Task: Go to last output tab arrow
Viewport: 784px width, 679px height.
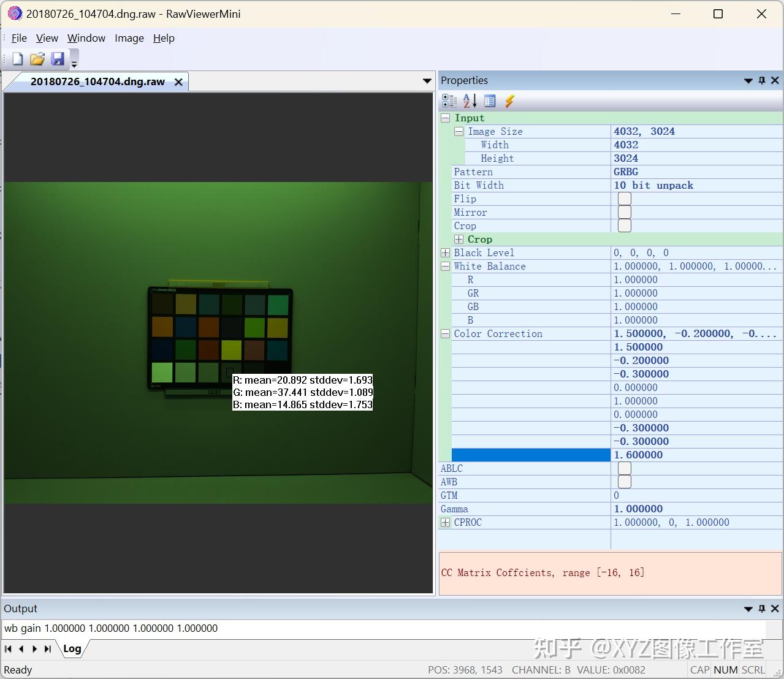Action: 48,648
